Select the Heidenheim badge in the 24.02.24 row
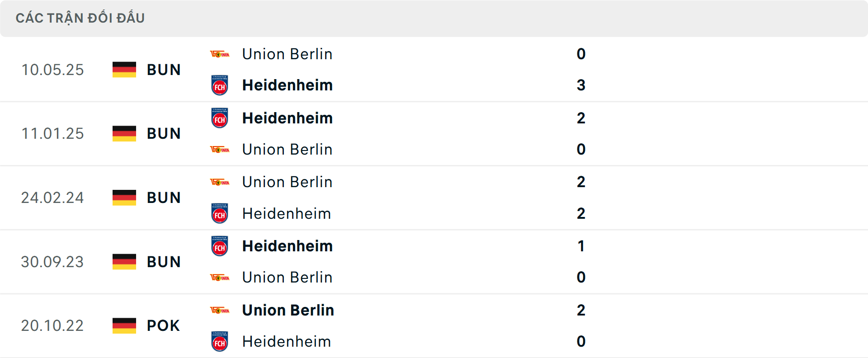 pos(220,213)
